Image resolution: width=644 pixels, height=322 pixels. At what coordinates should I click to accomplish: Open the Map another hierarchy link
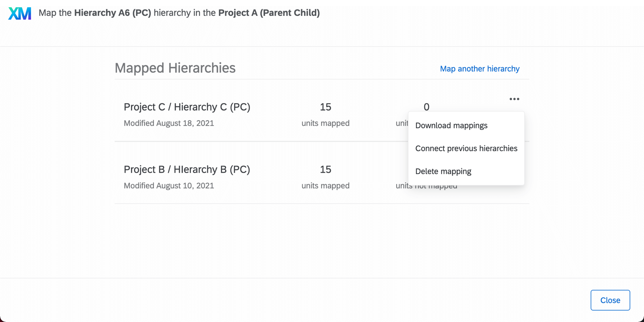(480, 69)
